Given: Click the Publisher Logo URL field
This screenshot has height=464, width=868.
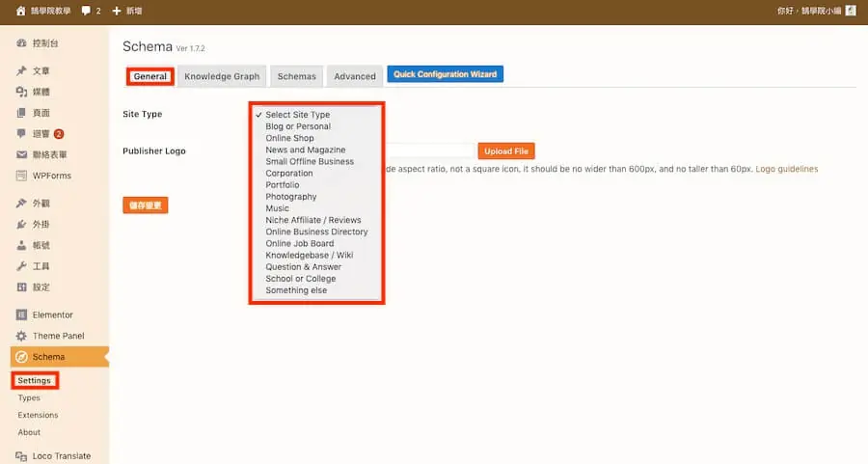Looking at the screenshot, I should click(x=430, y=150).
